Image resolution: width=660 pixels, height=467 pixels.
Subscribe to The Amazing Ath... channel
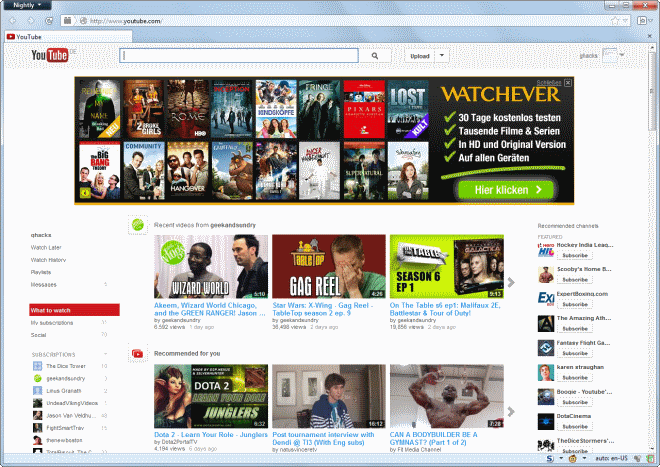tap(575, 328)
